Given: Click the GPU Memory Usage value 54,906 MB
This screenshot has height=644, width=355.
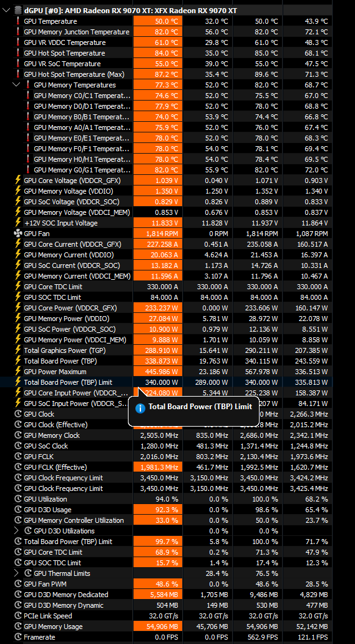Looking at the screenshot, I should coord(162,627).
